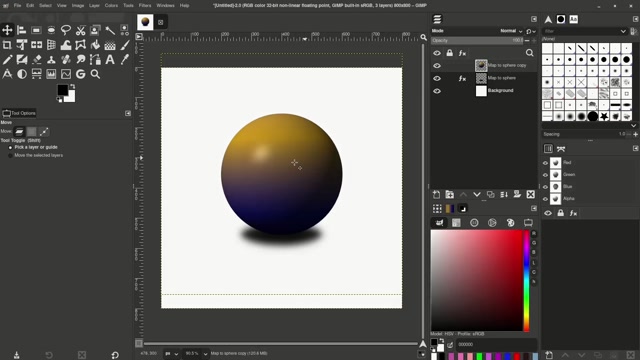Open the Levels histogram tool
Image resolution: width=640 pixels, height=360 pixels.
(x=51, y=74)
